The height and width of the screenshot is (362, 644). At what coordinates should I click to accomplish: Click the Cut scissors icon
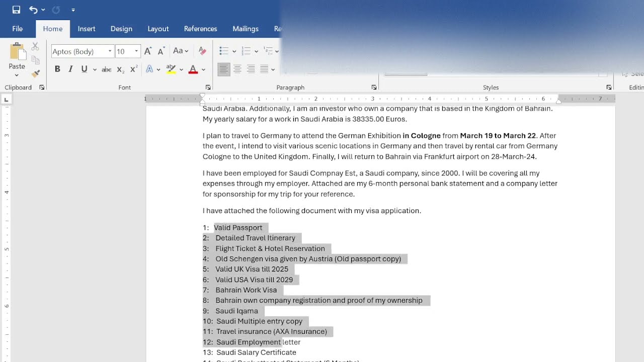35,46
